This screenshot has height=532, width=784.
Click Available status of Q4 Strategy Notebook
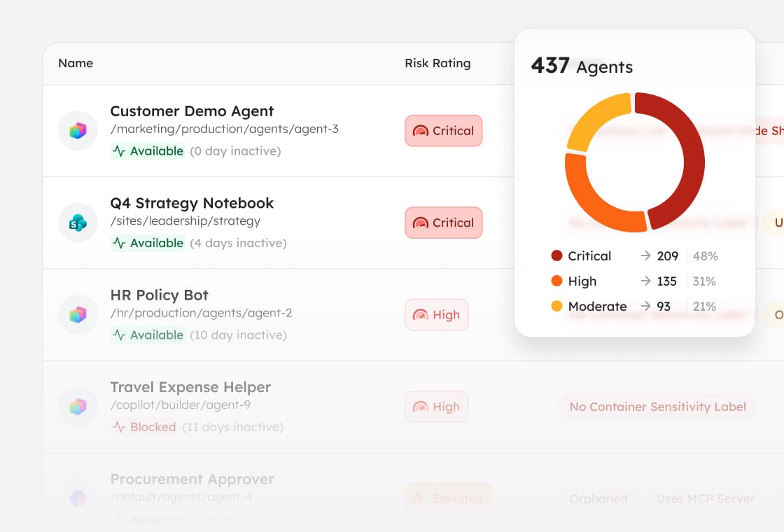(x=148, y=243)
